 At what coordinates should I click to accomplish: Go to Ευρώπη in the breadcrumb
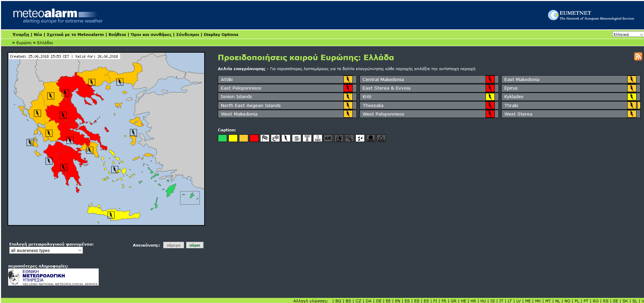pos(24,43)
